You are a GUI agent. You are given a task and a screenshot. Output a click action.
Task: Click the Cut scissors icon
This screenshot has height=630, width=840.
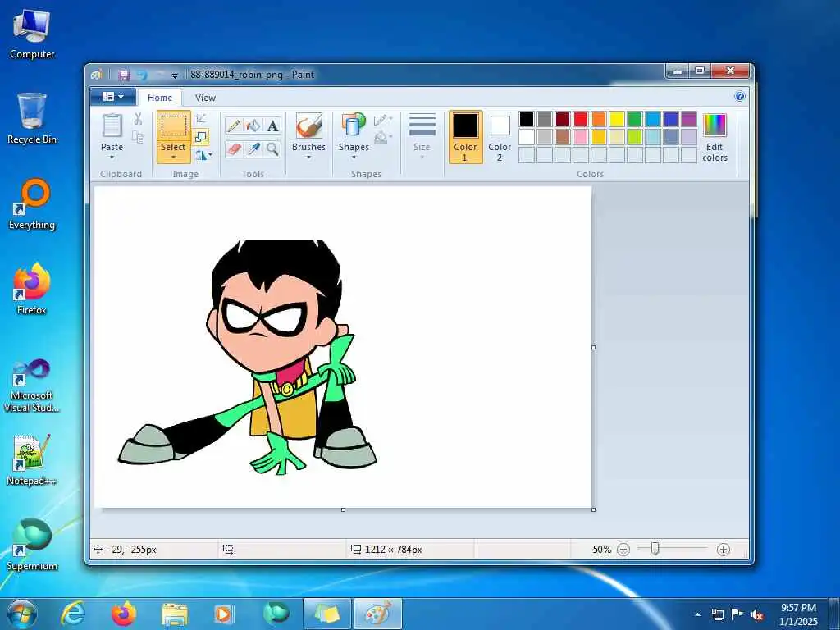click(x=138, y=119)
